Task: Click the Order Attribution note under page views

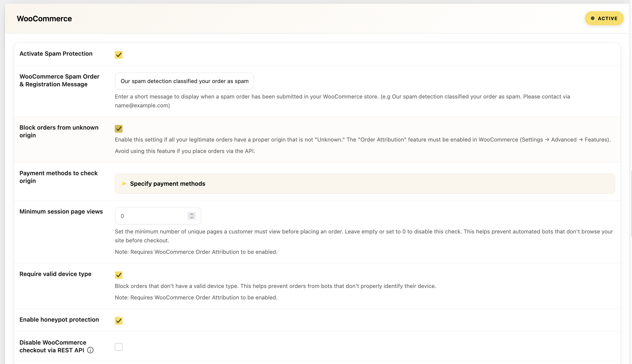Action: tap(196, 252)
